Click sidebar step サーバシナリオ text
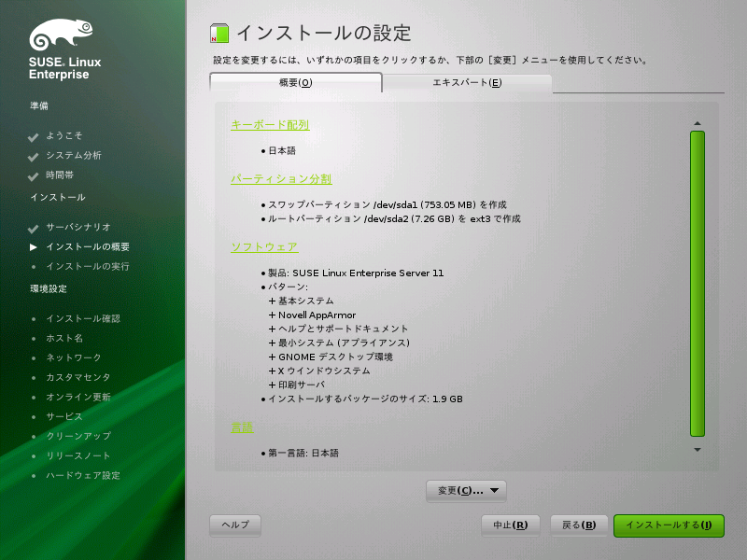Image resolution: width=747 pixels, height=560 pixels. click(x=78, y=227)
